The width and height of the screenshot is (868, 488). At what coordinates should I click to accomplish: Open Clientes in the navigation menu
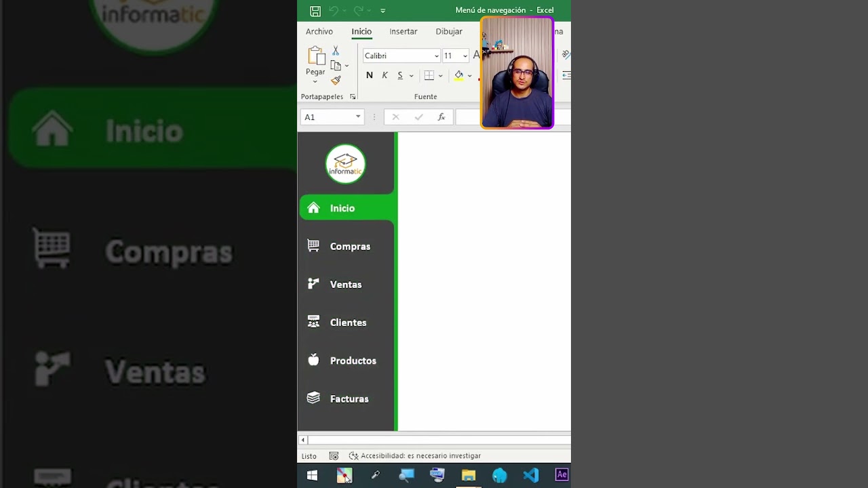point(347,323)
